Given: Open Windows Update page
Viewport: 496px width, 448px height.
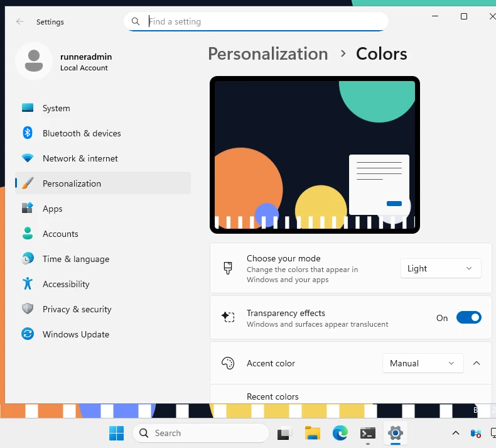Looking at the screenshot, I should point(103,334).
